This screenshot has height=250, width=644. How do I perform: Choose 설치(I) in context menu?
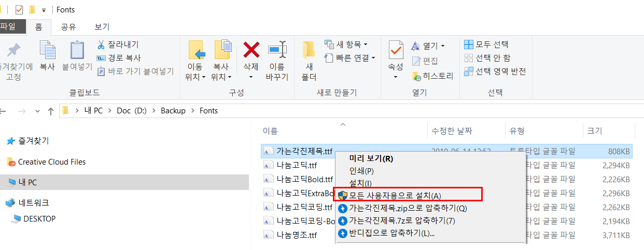[360, 183]
